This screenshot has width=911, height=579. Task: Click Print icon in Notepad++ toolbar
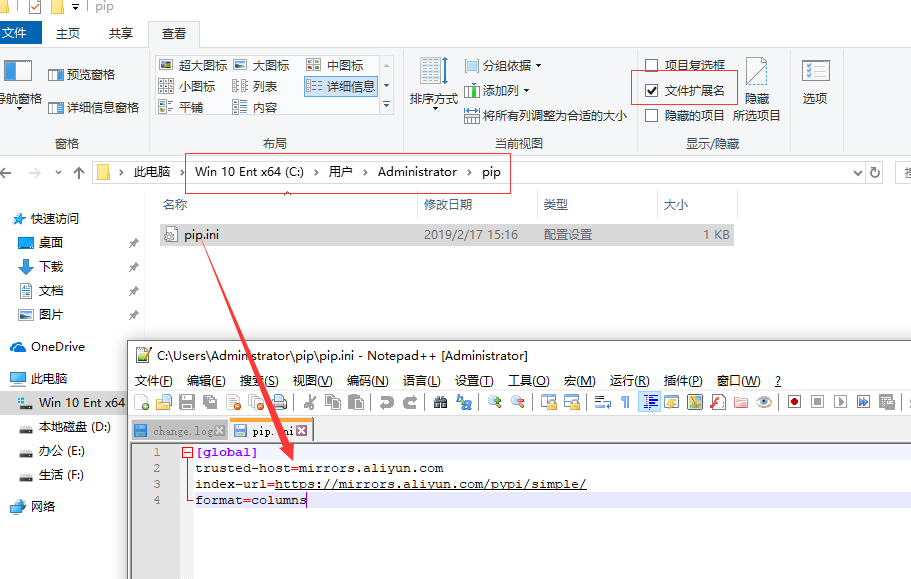tap(279, 402)
